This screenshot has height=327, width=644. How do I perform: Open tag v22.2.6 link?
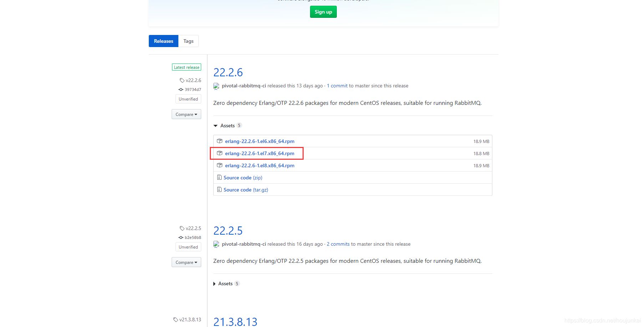193,80
